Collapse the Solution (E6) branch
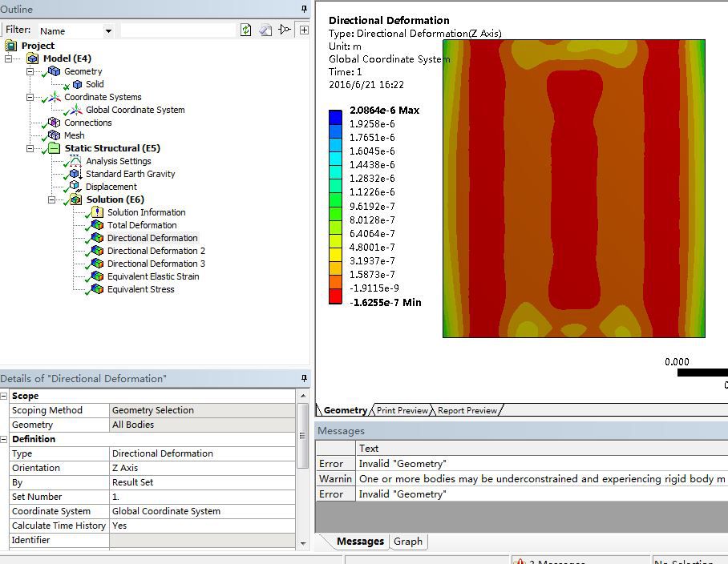728x564 pixels. tap(52, 199)
